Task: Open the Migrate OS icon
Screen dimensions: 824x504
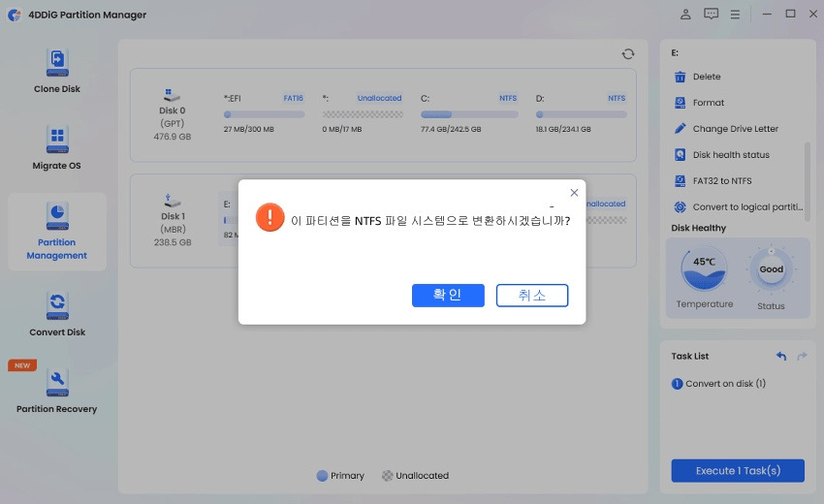Action: click(x=57, y=140)
